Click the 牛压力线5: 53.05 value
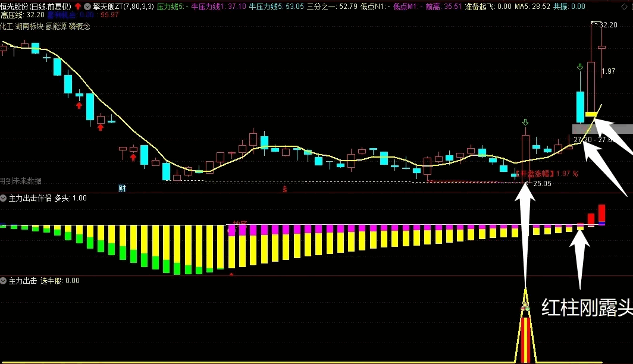 point(276,7)
